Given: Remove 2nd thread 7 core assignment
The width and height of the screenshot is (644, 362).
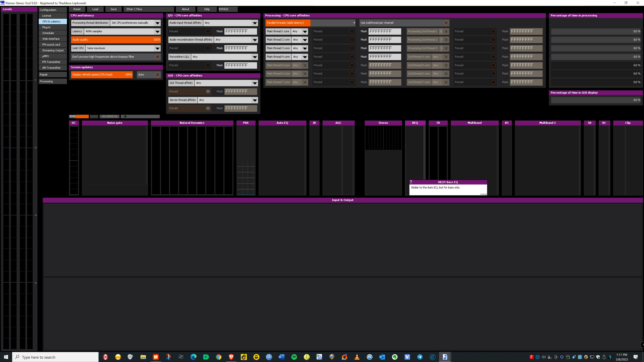Looking at the screenshot, I should point(446,82).
